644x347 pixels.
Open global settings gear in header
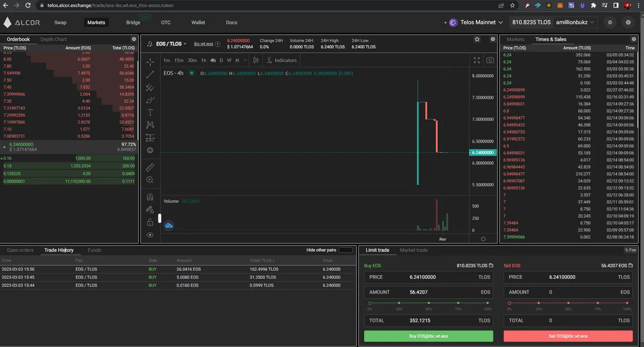628,22
